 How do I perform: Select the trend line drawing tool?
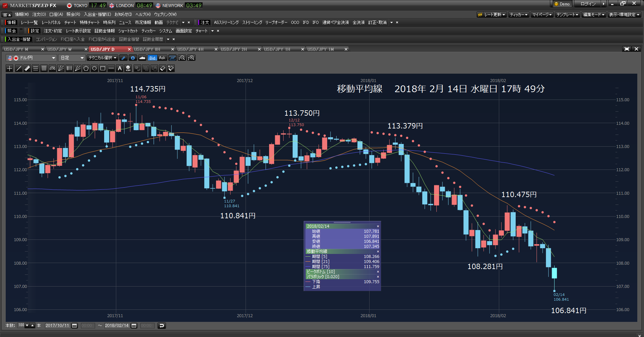point(19,68)
